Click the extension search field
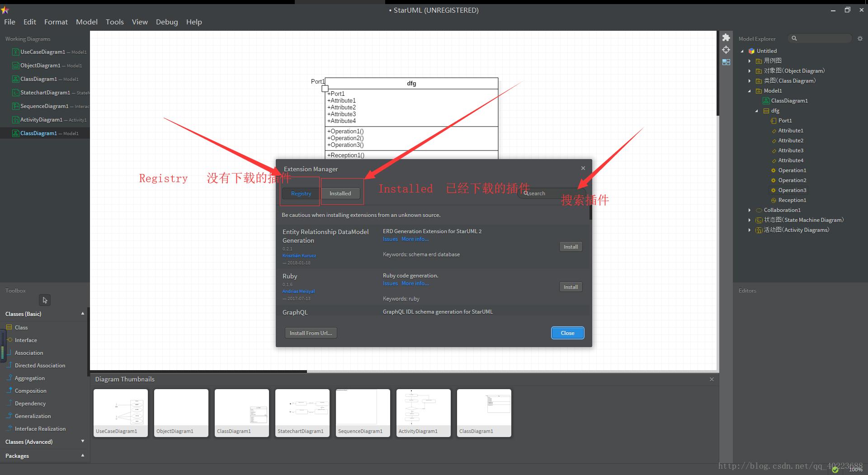The width and height of the screenshot is (868, 475). click(x=551, y=193)
